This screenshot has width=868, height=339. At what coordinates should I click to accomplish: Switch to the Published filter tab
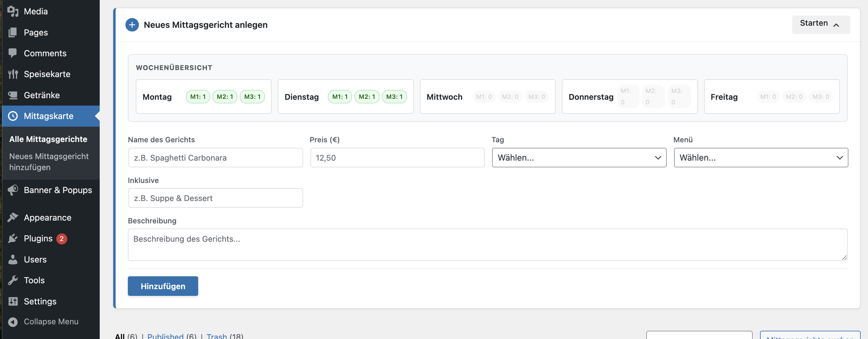pyautogui.click(x=165, y=336)
